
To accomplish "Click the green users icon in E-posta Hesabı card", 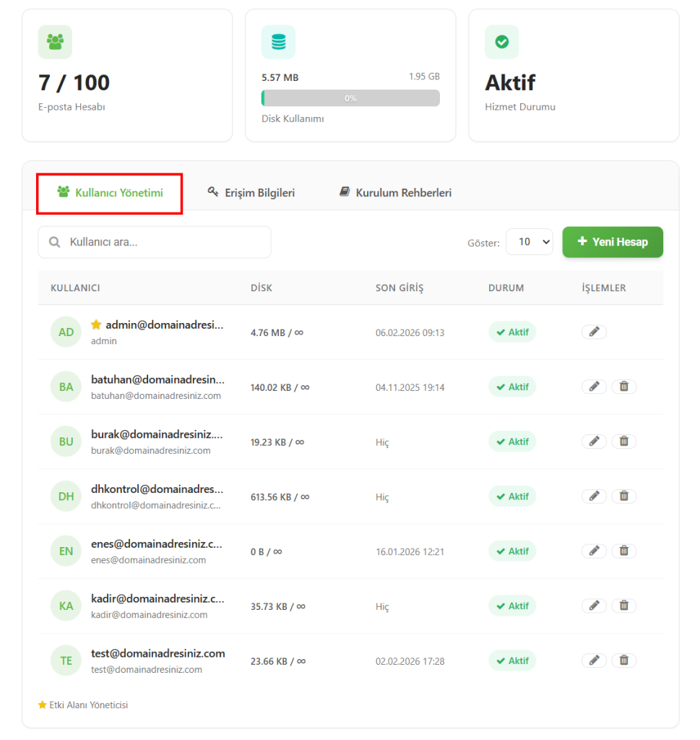I will tap(55, 42).
